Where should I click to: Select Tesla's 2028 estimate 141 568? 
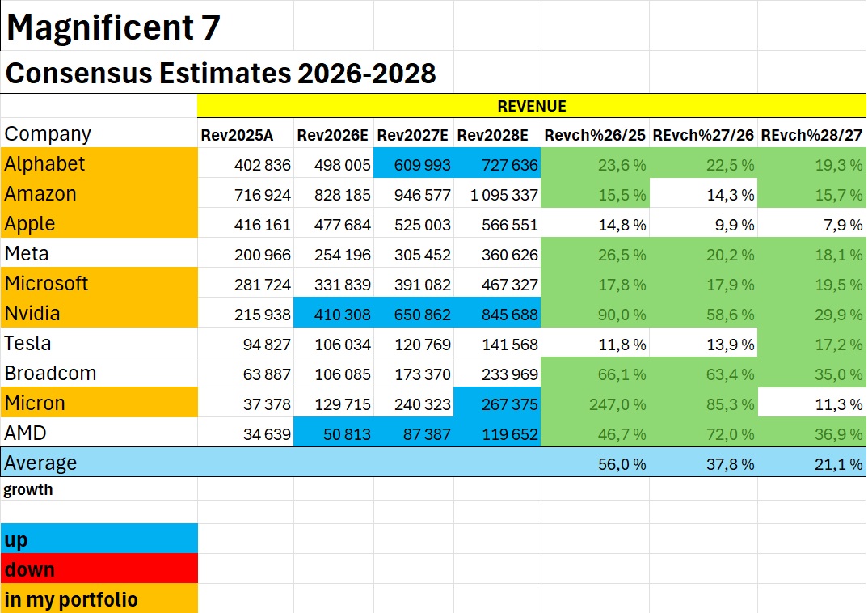497,344
